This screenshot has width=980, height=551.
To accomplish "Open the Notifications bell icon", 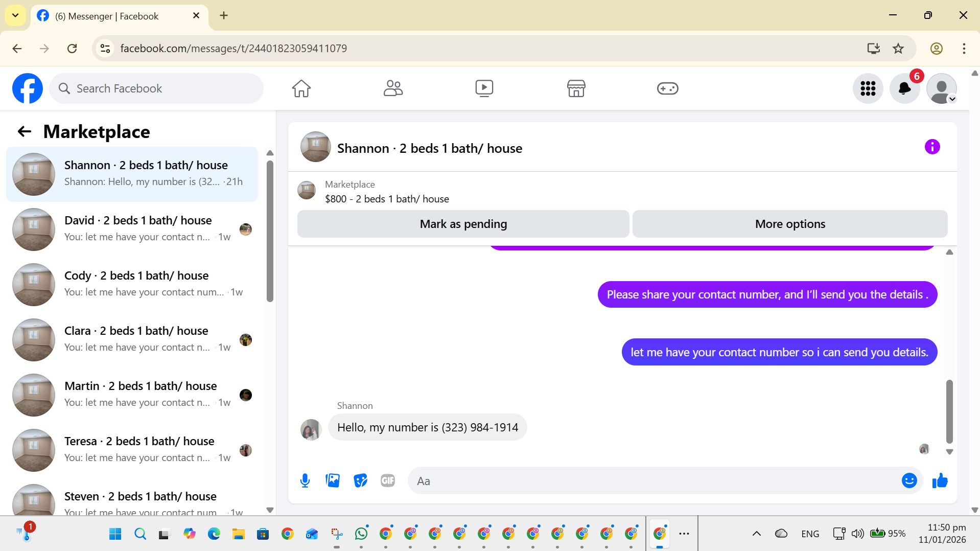I will [905, 88].
